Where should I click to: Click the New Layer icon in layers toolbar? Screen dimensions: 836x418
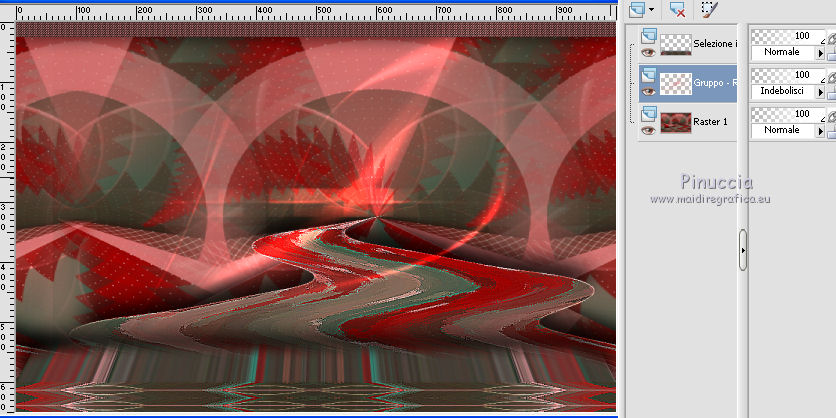click(x=637, y=9)
